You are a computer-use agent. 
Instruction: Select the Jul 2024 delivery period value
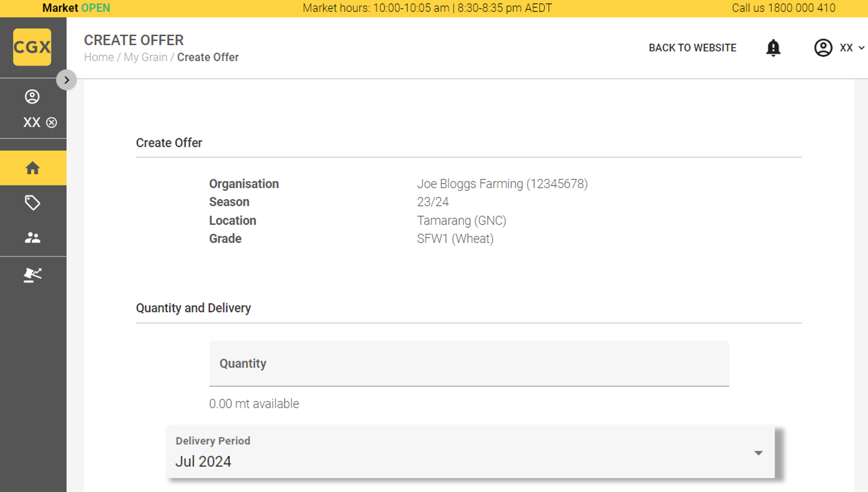click(x=204, y=461)
